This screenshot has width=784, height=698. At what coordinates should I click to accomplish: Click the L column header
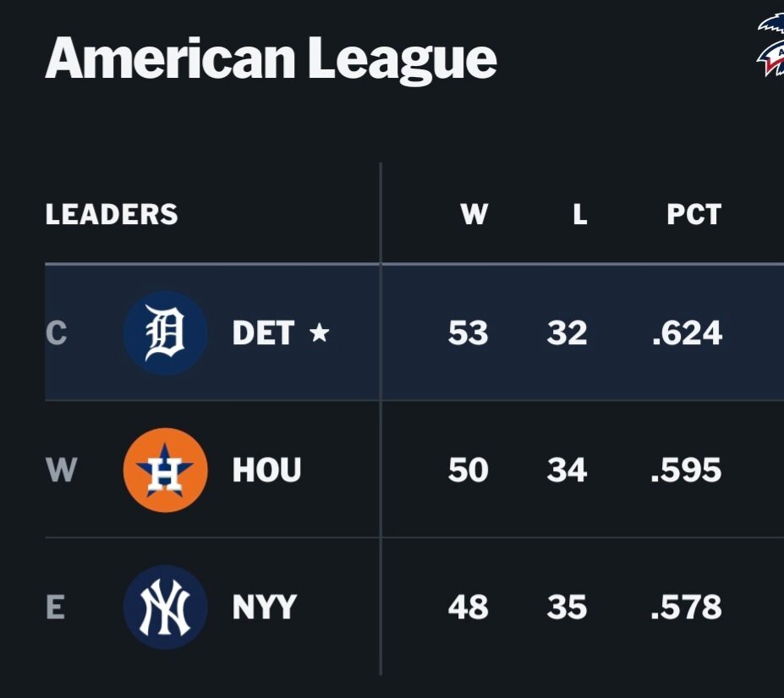tap(580, 214)
